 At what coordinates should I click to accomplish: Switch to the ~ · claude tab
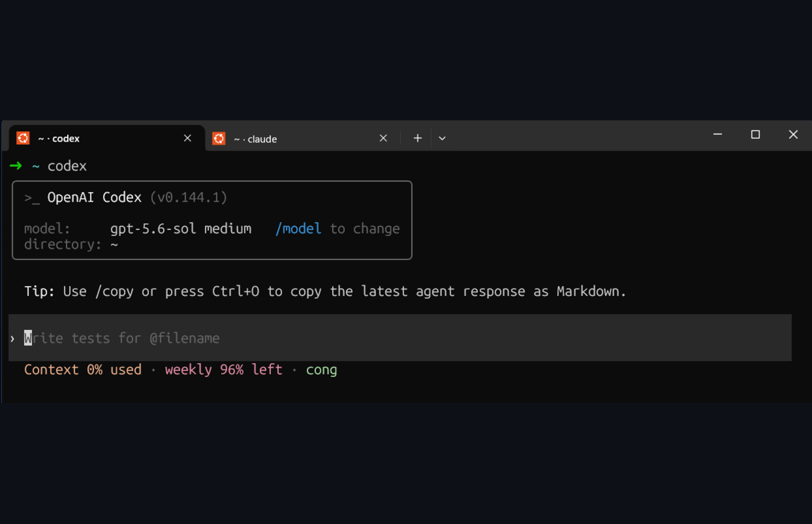(x=302, y=138)
